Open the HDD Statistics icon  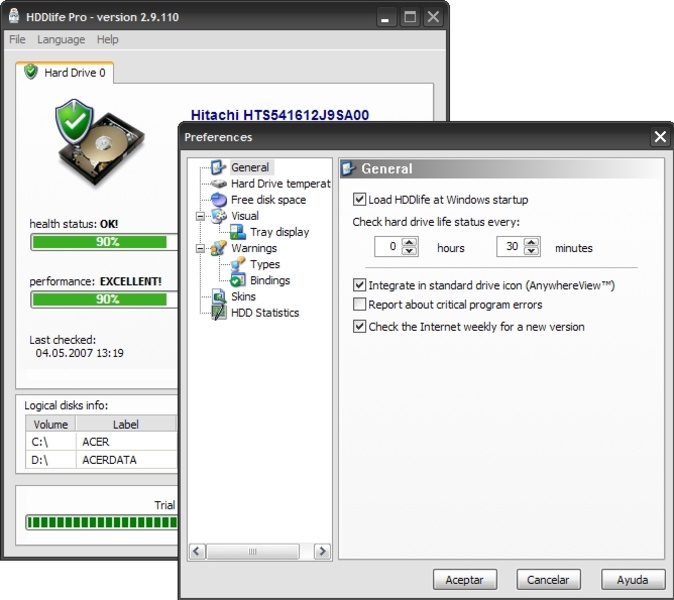[219, 312]
